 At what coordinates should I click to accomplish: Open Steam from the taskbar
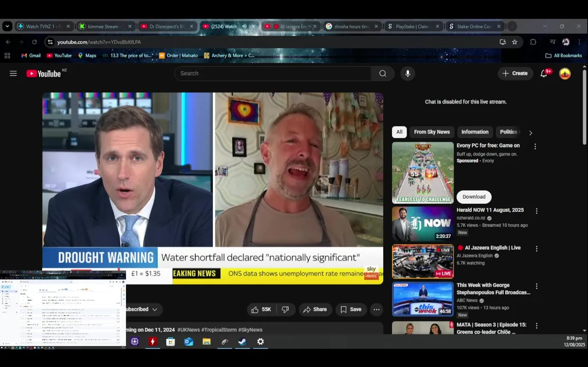coord(243,342)
